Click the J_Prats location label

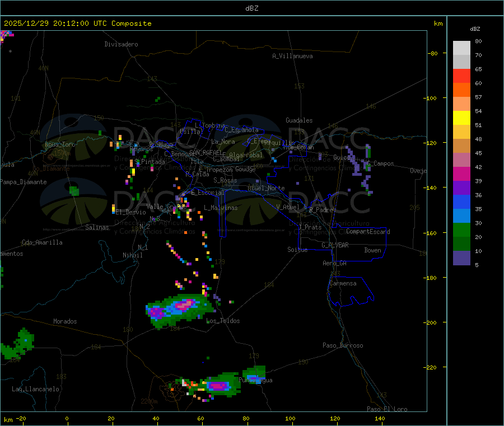[310, 227]
